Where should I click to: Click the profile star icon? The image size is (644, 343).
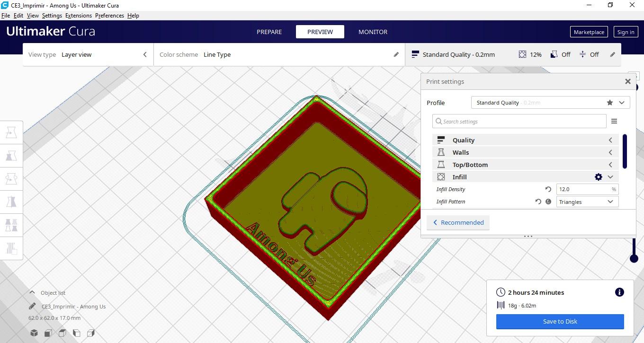610,103
